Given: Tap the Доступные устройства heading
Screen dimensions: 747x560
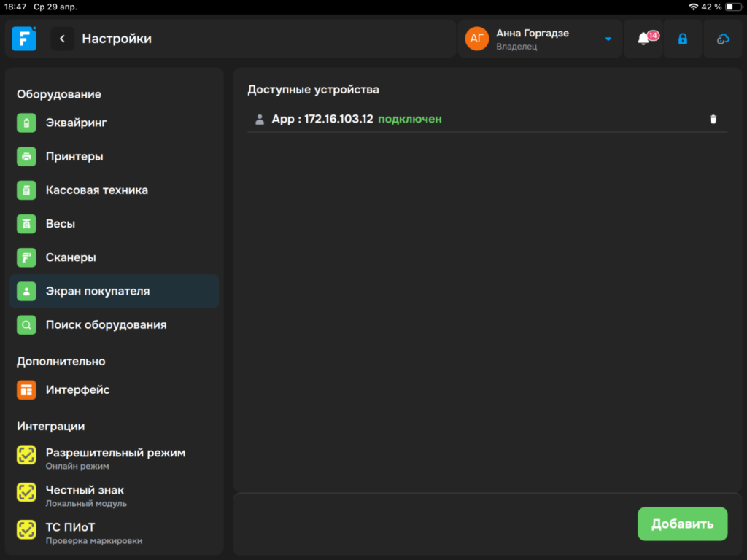Looking at the screenshot, I should pyautogui.click(x=313, y=90).
